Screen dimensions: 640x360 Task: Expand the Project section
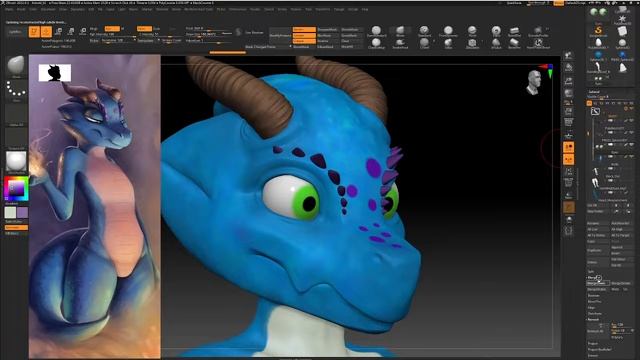592,344
